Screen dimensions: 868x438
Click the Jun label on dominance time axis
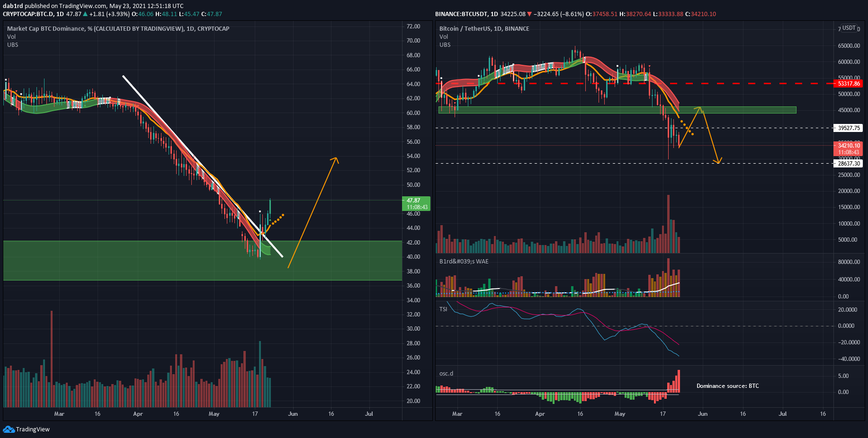click(x=293, y=414)
